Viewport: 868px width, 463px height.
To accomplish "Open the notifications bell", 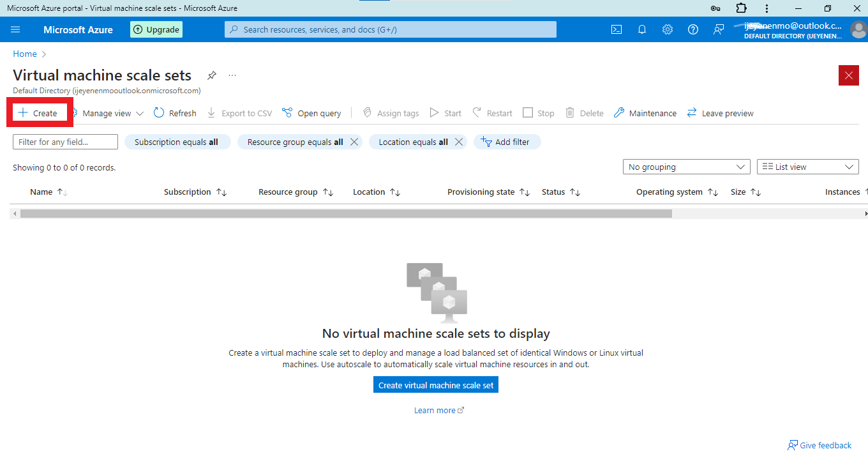I will [x=642, y=29].
